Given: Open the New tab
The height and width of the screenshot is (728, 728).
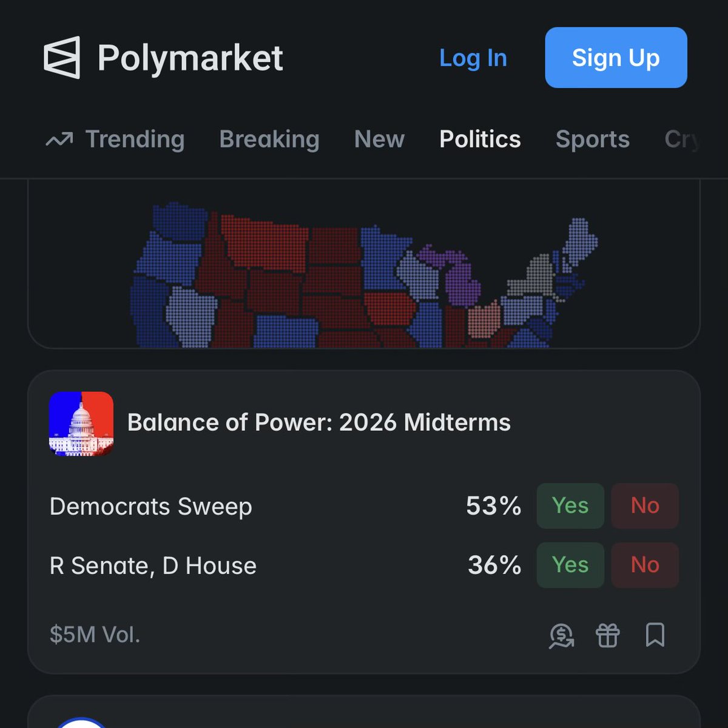Looking at the screenshot, I should click(x=379, y=140).
